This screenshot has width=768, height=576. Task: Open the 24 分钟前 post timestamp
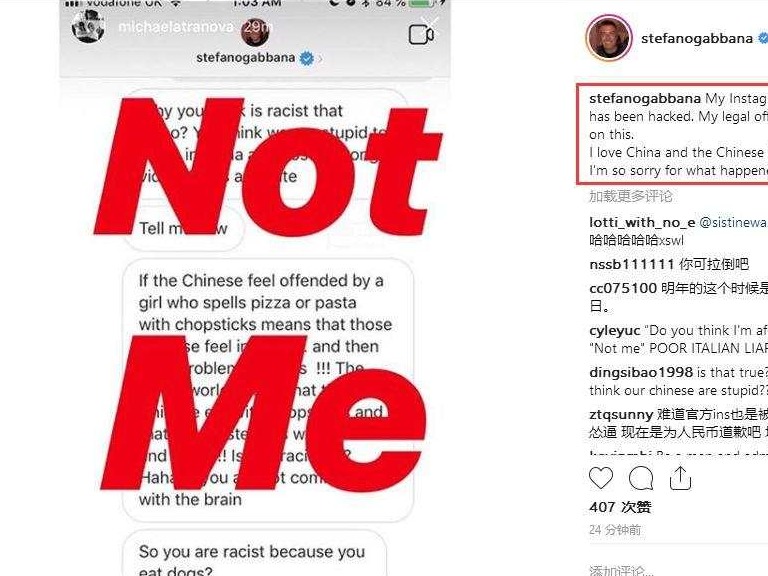coord(615,530)
